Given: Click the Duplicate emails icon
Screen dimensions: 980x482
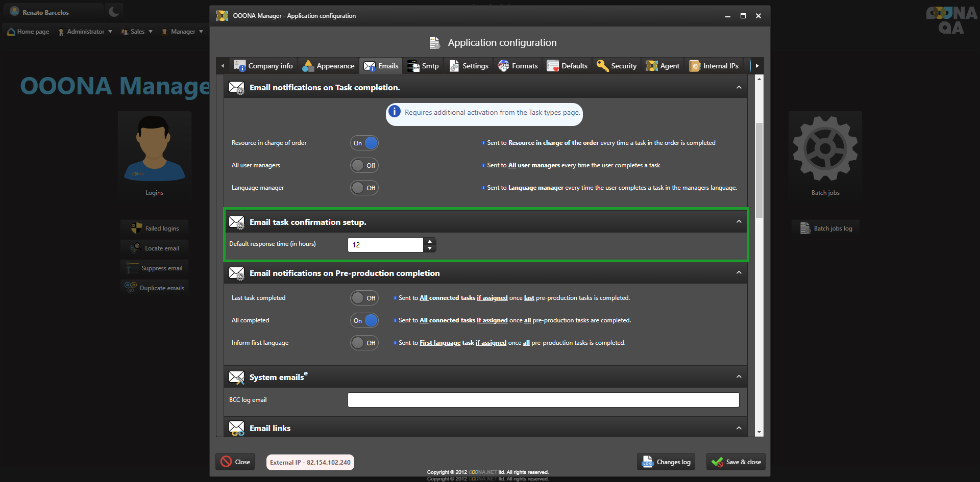Looking at the screenshot, I should pyautogui.click(x=131, y=288).
